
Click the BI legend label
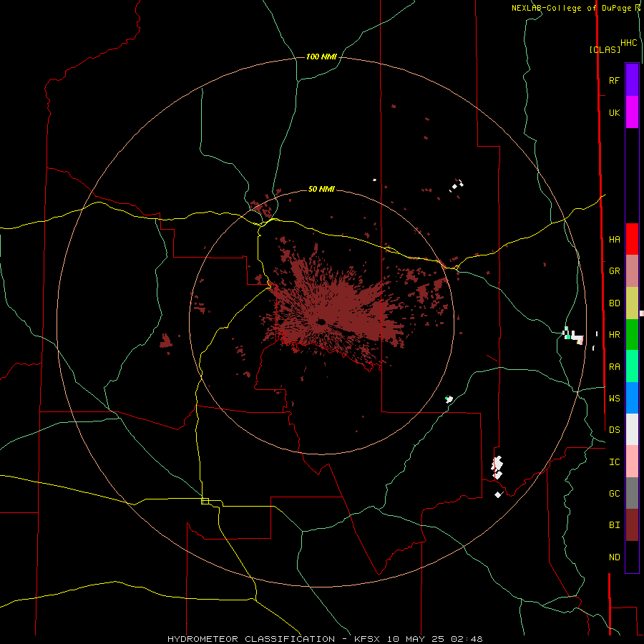point(614,525)
